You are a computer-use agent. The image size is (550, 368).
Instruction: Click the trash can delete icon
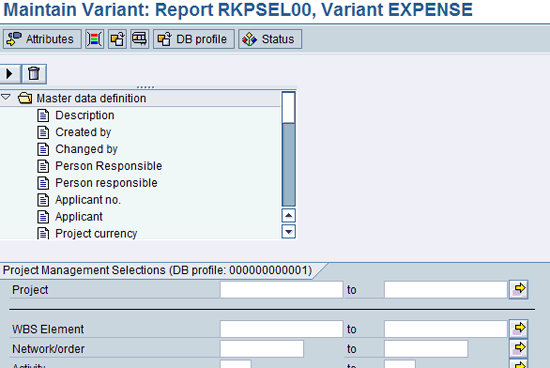point(34,74)
